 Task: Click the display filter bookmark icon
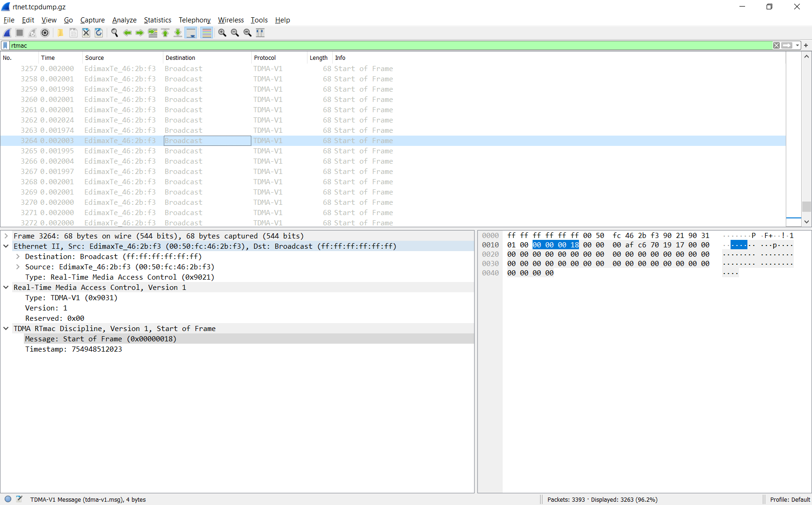coord(5,45)
